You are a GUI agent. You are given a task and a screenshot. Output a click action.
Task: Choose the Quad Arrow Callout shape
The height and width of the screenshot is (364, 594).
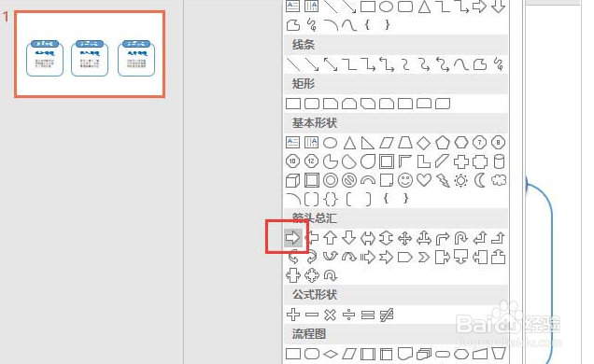coord(311,275)
